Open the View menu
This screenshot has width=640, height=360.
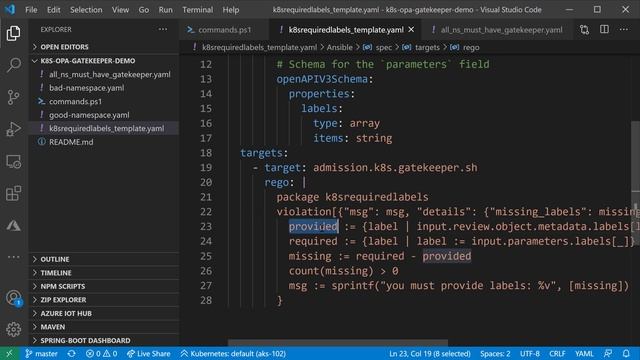120,10
